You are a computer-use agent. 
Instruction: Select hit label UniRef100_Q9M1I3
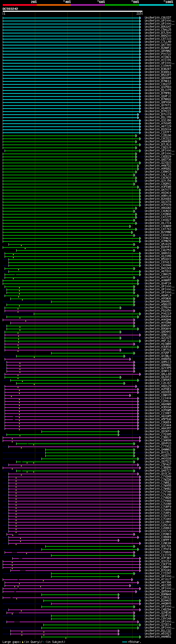click(x=158, y=362)
